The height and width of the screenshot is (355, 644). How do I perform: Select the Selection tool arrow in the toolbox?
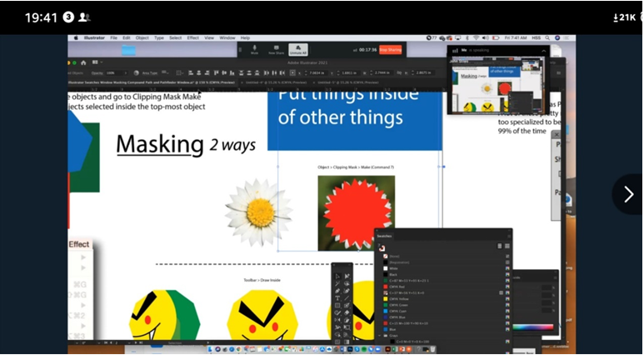point(337,275)
